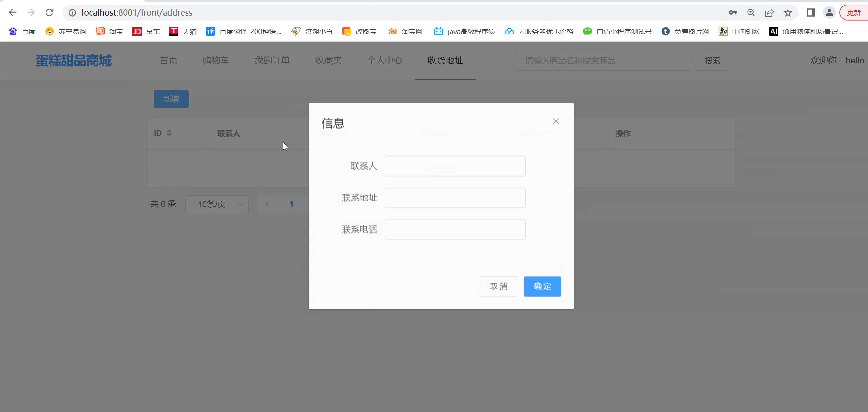The width and height of the screenshot is (868, 412).
Task: Select the 联系电话 input box
Action: [x=455, y=229]
